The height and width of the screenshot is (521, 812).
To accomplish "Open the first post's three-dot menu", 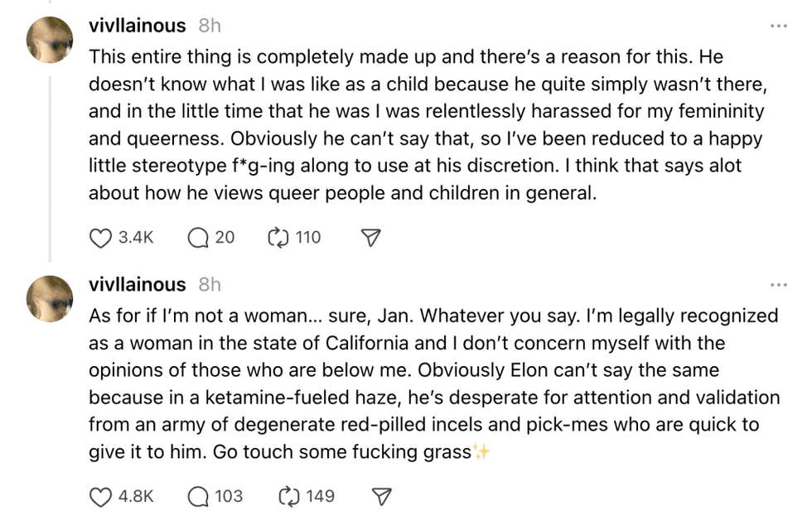I will (778, 26).
